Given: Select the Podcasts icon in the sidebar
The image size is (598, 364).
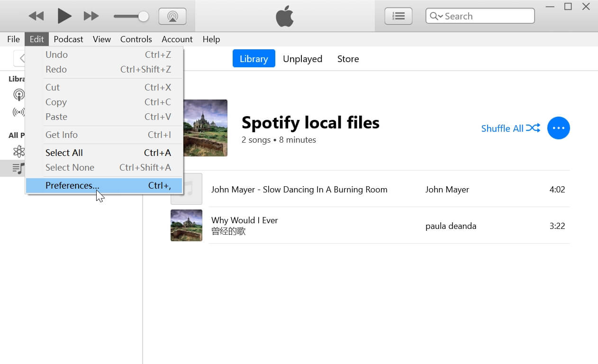Looking at the screenshot, I should pyautogui.click(x=19, y=95).
